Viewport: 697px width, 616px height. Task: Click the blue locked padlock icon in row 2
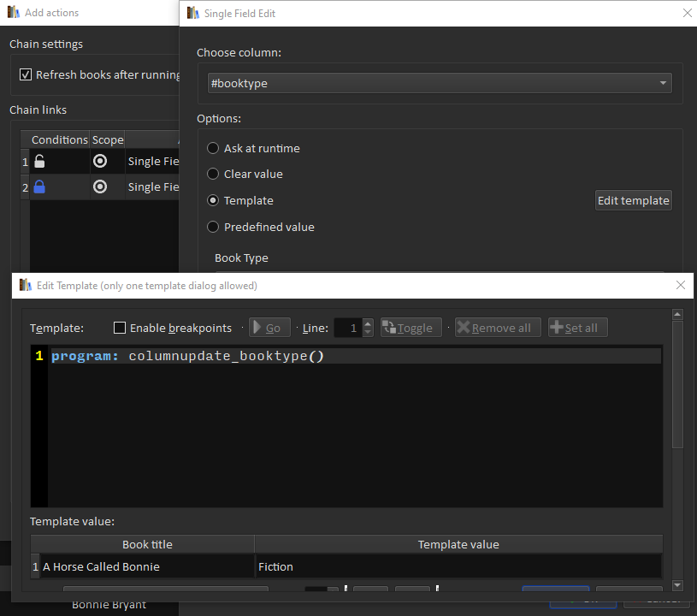pos(39,187)
